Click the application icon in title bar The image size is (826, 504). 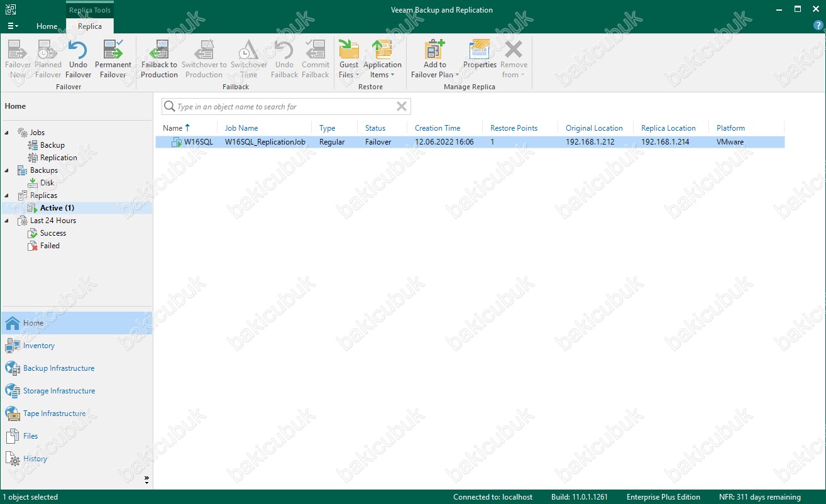click(x=11, y=9)
